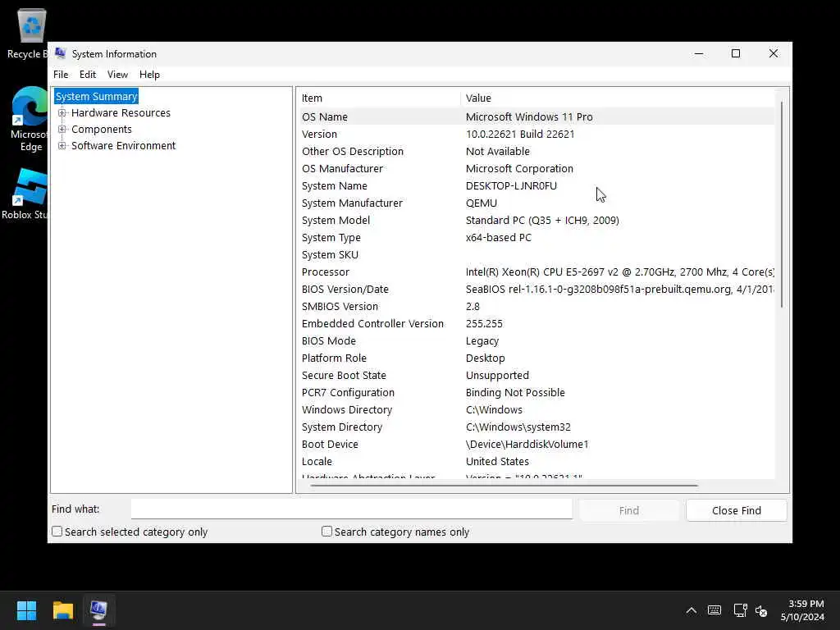Image resolution: width=840 pixels, height=630 pixels.
Task: Select the Recycle Bin desktop icon
Action: coord(27,33)
